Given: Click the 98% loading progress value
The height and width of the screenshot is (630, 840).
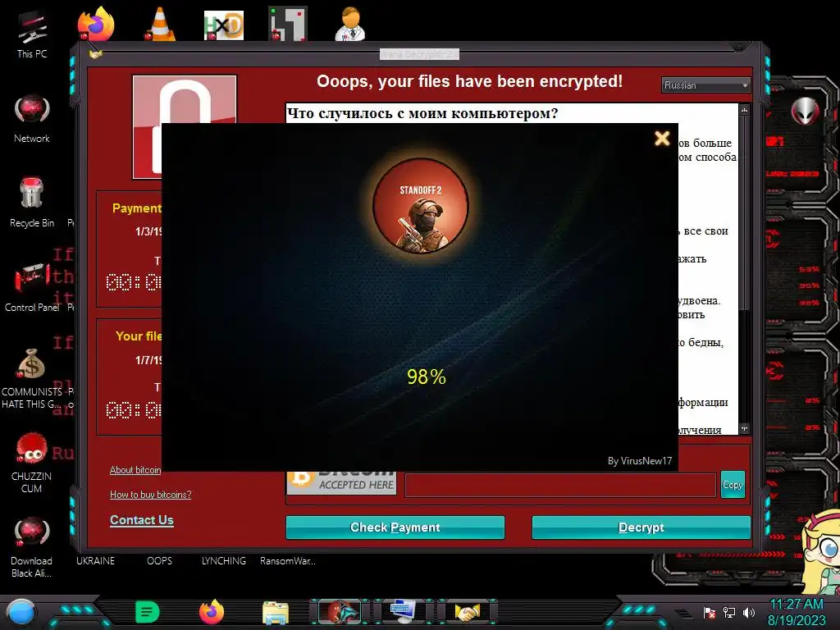Looking at the screenshot, I should [x=427, y=377].
